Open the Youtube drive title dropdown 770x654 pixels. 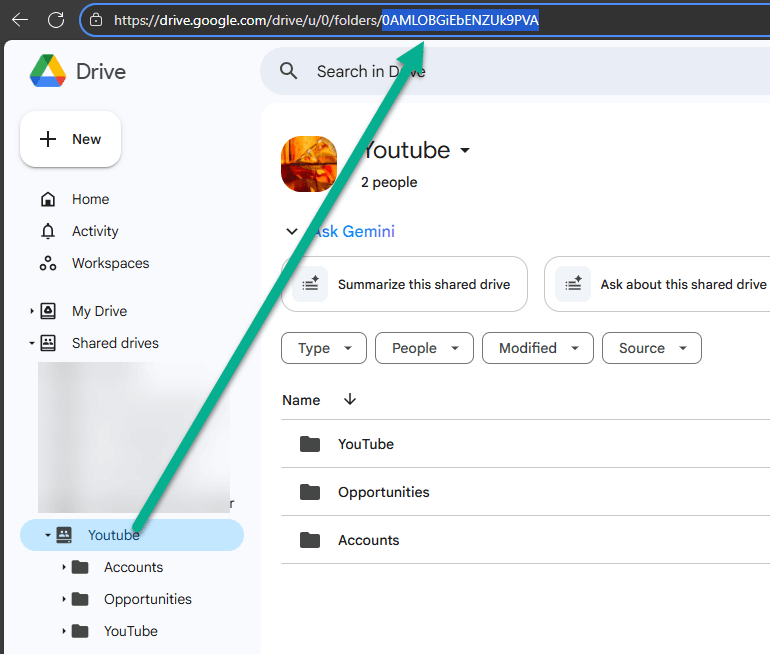tap(465, 150)
